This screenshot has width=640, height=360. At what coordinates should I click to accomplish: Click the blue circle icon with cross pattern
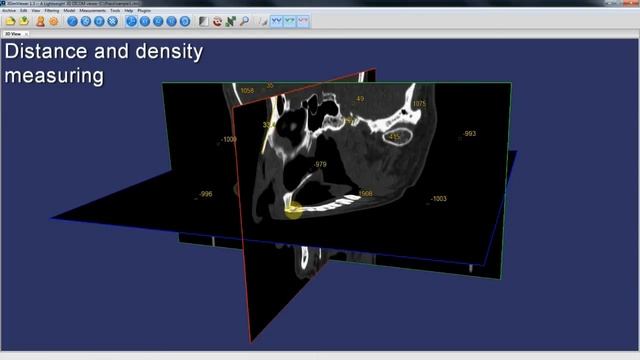(x=113, y=21)
